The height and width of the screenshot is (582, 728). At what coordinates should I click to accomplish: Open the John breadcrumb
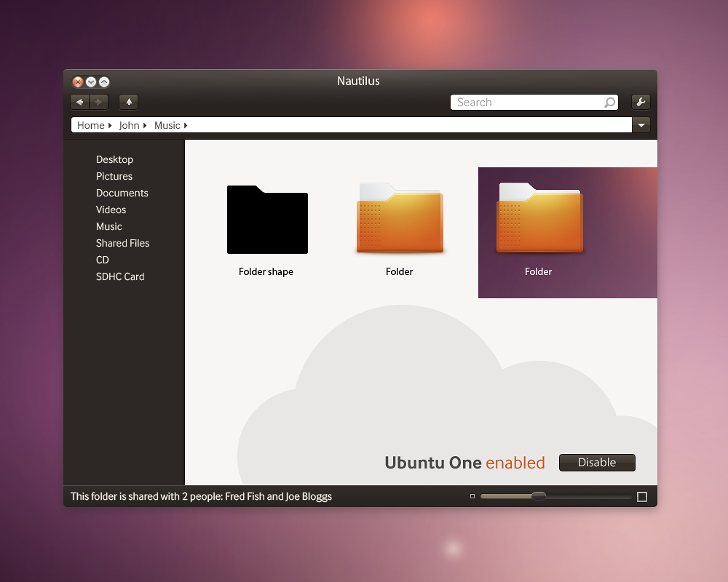tap(129, 125)
